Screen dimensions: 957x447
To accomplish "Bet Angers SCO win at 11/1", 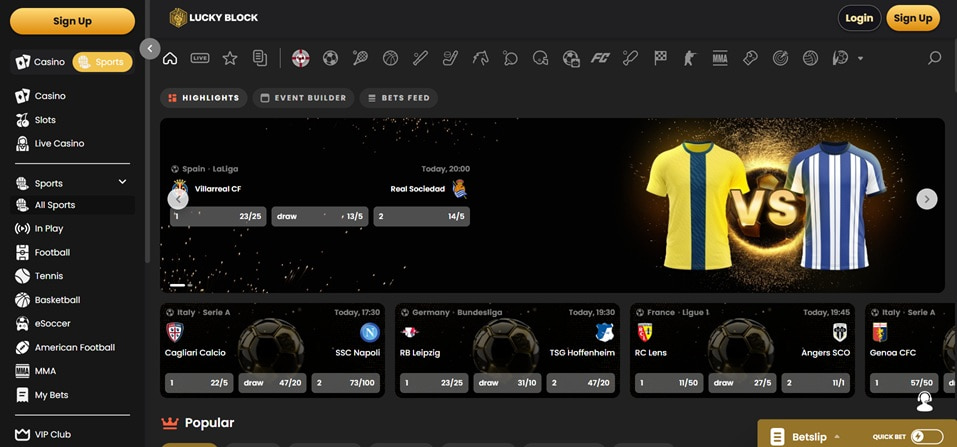I will click(x=815, y=383).
